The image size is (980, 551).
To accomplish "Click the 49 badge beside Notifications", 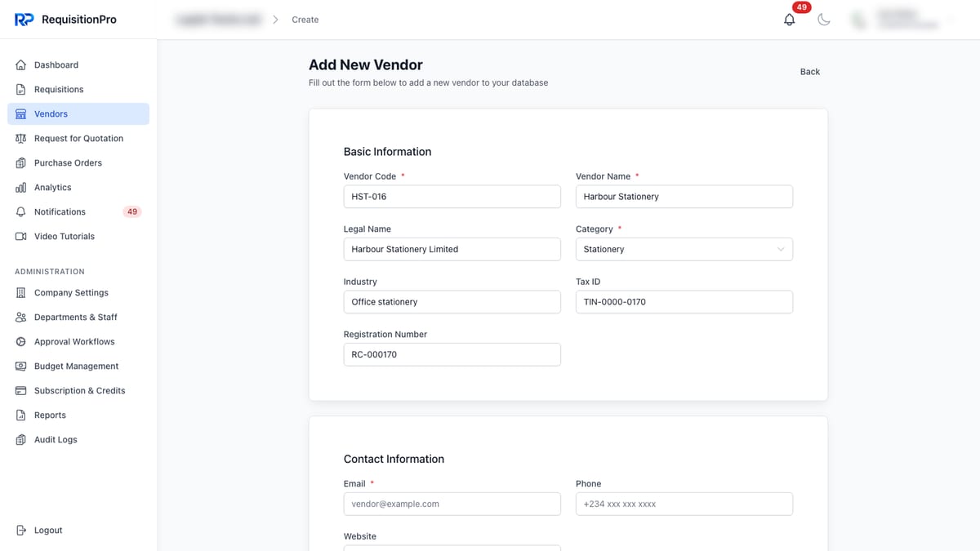I will 132,212.
